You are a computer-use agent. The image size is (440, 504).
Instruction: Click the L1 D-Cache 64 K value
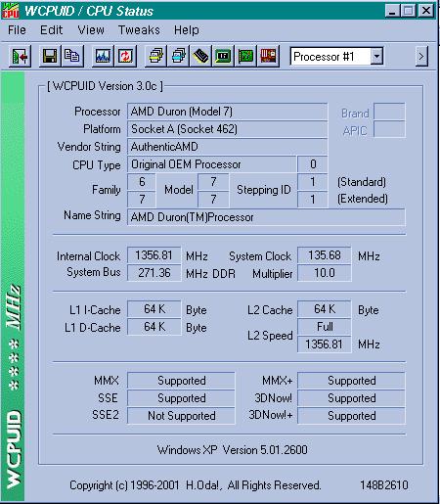point(154,327)
